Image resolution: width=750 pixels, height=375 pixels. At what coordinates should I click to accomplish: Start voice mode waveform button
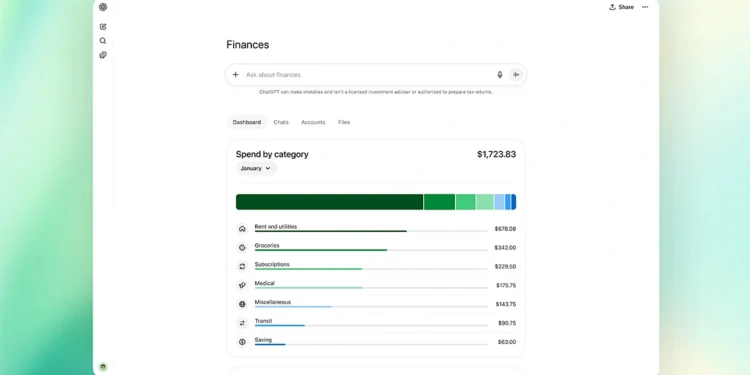pos(516,75)
